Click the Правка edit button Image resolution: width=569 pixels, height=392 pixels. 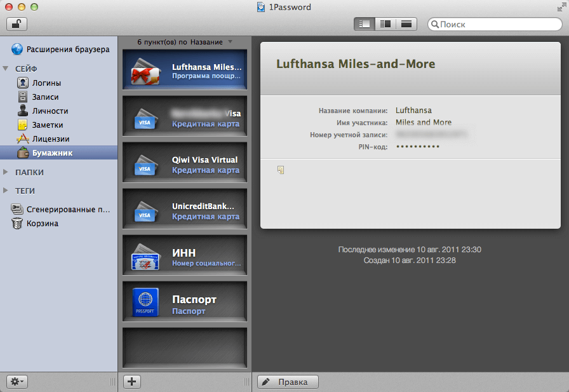coord(288,382)
